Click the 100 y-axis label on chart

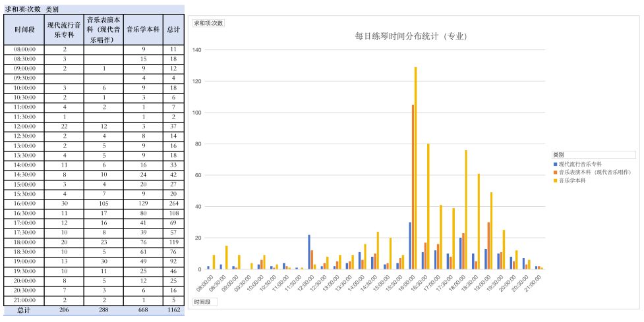pyautogui.click(x=196, y=113)
